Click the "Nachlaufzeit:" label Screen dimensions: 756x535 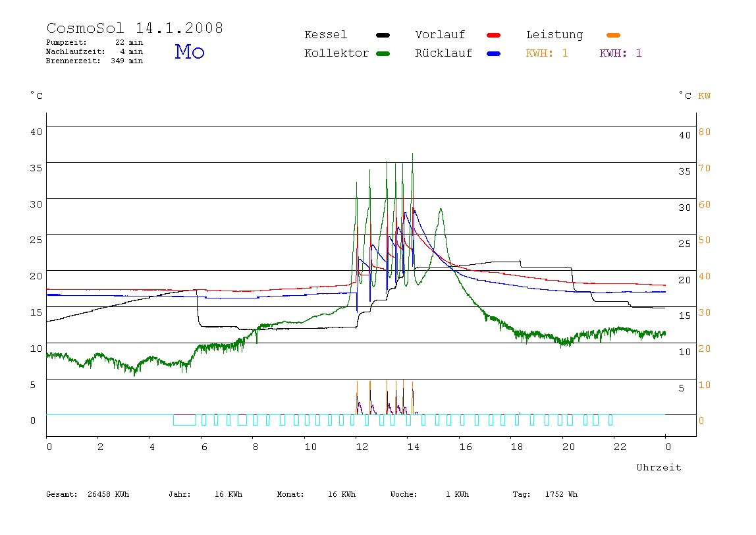76,51
